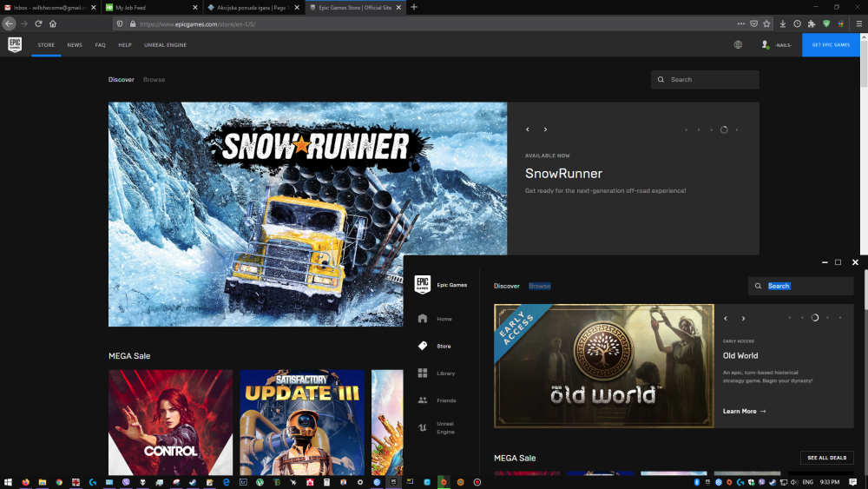This screenshot has width=868, height=489.
Task: Click the website store Search field
Action: pos(705,80)
